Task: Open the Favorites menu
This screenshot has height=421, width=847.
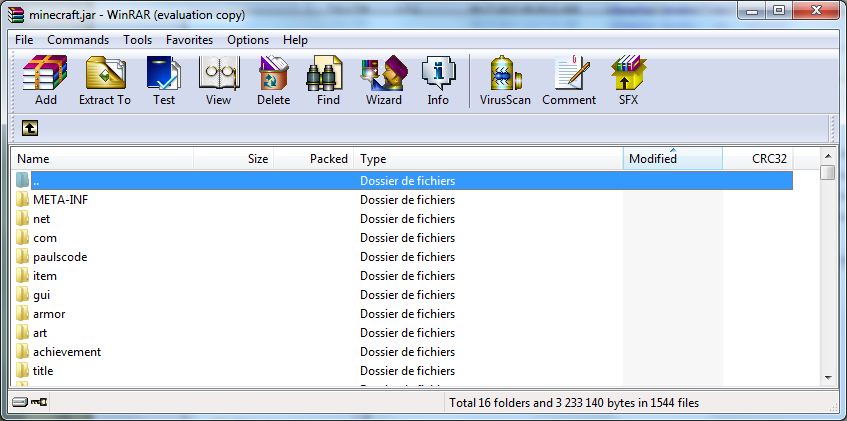Action: pyautogui.click(x=190, y=40)
